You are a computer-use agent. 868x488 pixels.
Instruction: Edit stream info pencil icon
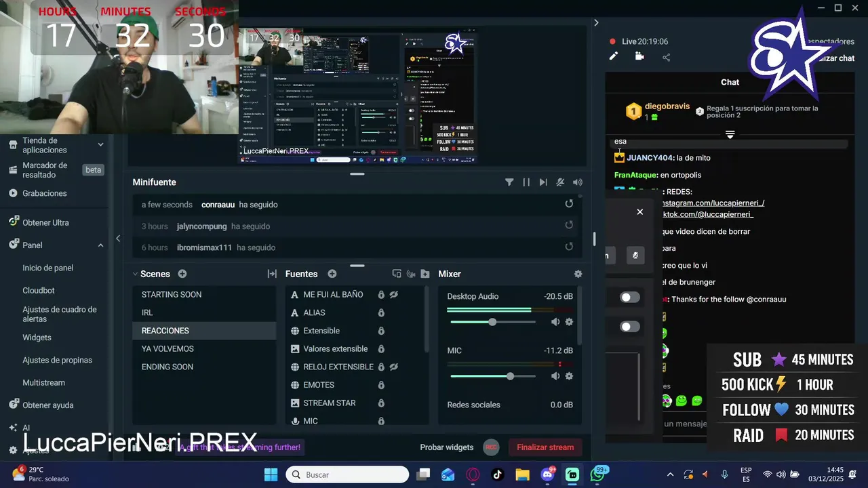tap(614, 56)
